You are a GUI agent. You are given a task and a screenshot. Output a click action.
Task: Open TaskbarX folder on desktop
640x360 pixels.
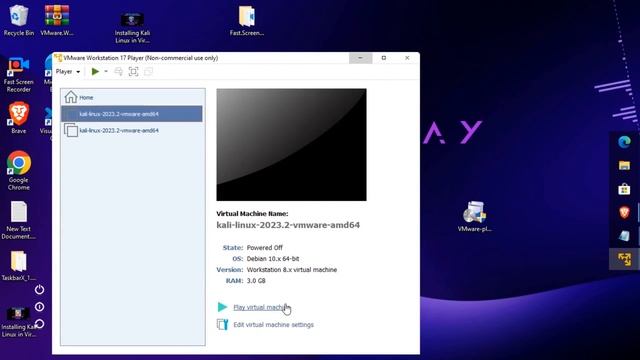tap(18, 266)
